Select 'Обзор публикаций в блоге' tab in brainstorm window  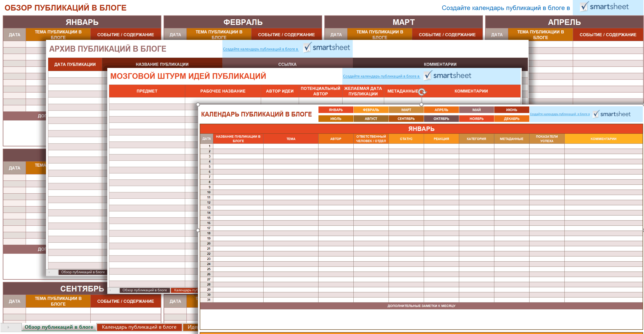(x=144, y=290)
